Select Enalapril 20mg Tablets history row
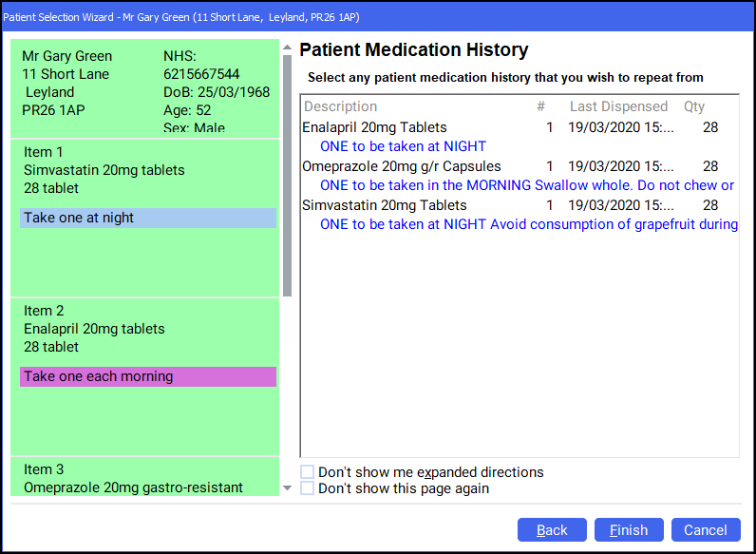Image resolution: width=756 pixels, height=554 pixels. pyautogui.click(x=374, y=127)
